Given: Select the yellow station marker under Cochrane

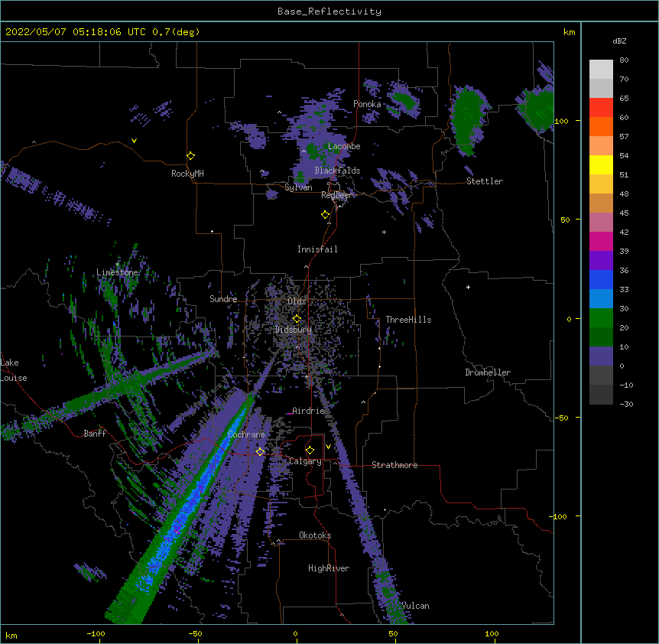Looking at the screenshot, I should click(x=260, y=451).
